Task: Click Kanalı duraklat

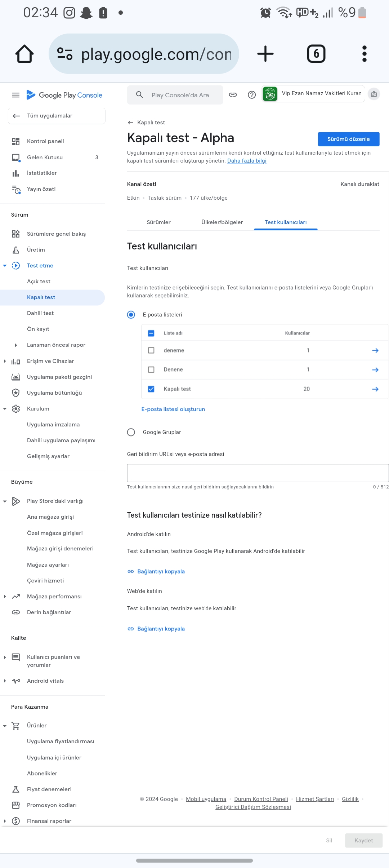Action: 360,184
